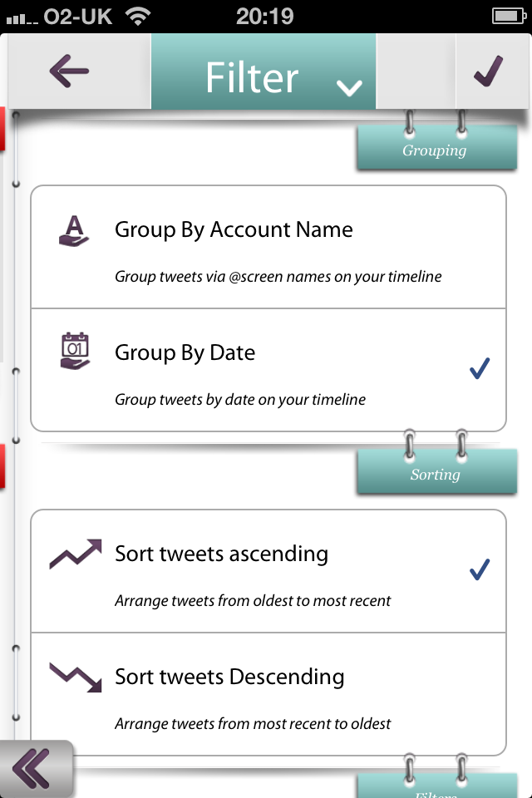
Task: Expand the Filter title menu
Action: (264, 71)
